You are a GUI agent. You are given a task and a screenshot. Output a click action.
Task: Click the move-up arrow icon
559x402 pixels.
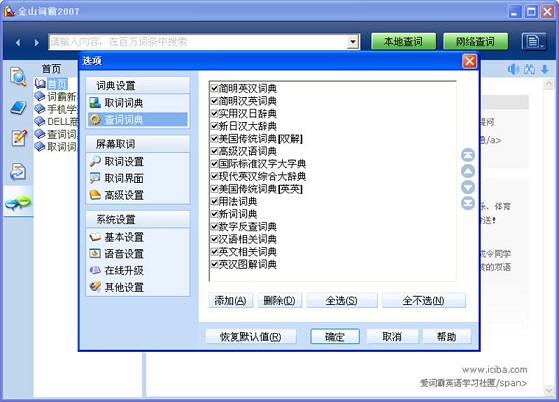[x=468, y=171]
